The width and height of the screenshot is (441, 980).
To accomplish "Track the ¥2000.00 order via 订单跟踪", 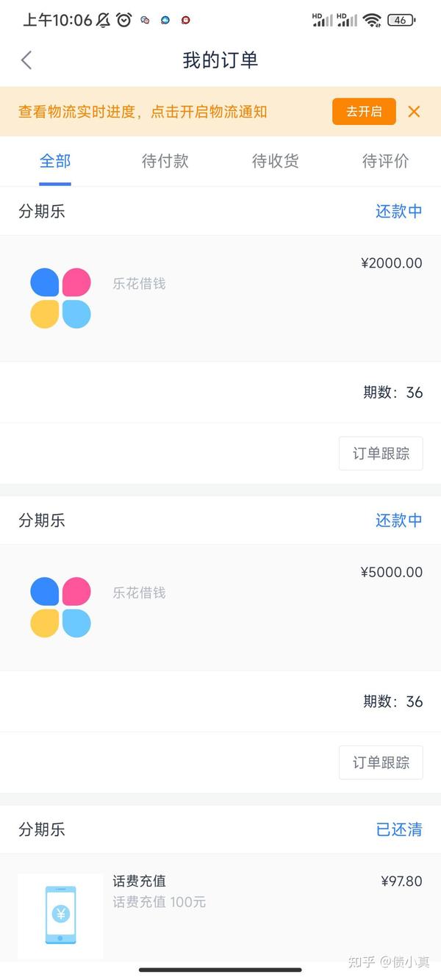I will coord(381,454).
